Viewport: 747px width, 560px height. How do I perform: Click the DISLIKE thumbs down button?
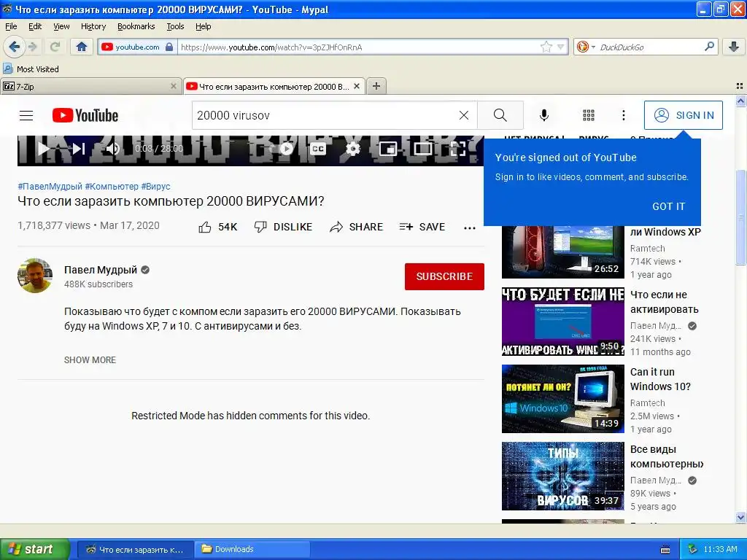pos(284,227)
